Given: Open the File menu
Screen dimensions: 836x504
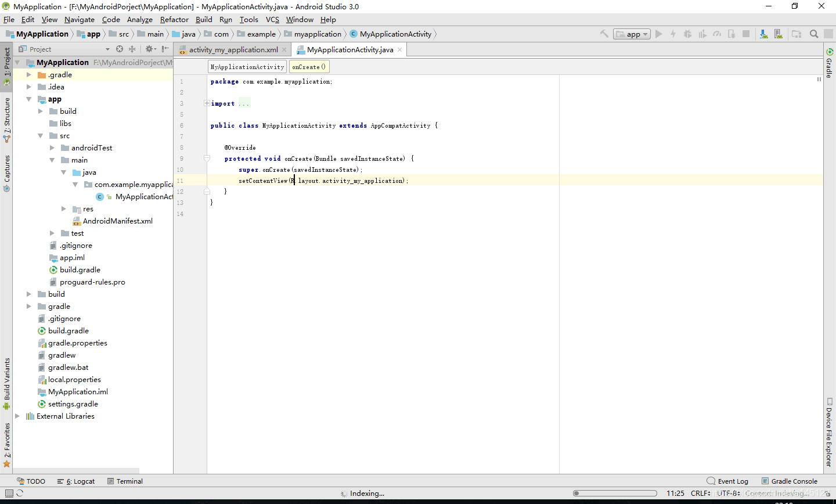Looking at the screenshot, I should (x=9, y=19).
